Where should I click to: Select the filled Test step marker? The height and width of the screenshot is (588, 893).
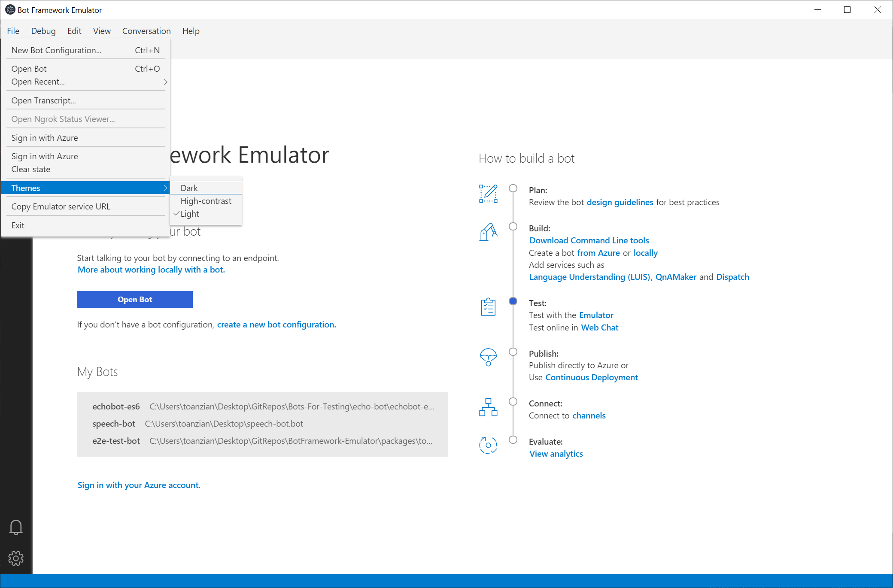coord(513,301)
